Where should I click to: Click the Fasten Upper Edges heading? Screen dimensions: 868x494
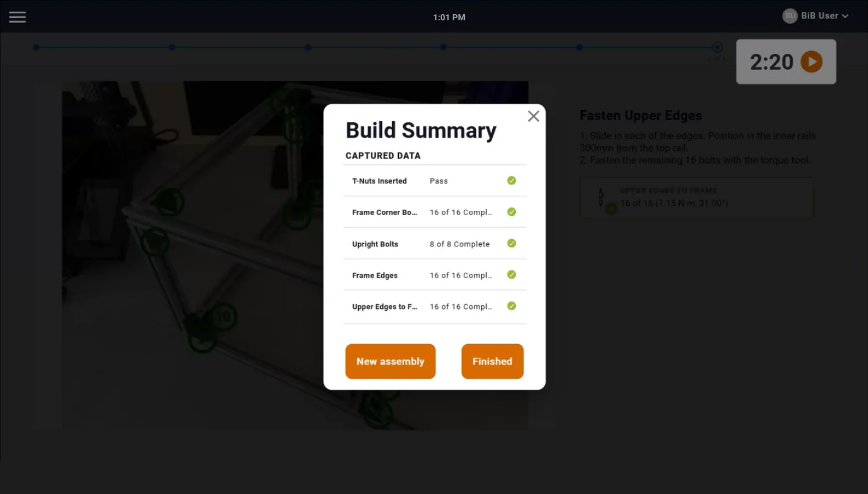pos(641,116)
